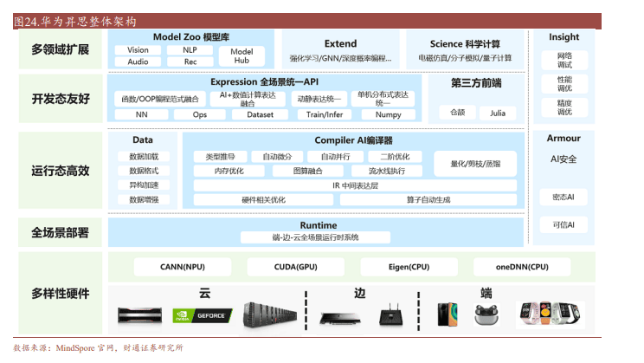Click the smartwatches image

[551, 314]
